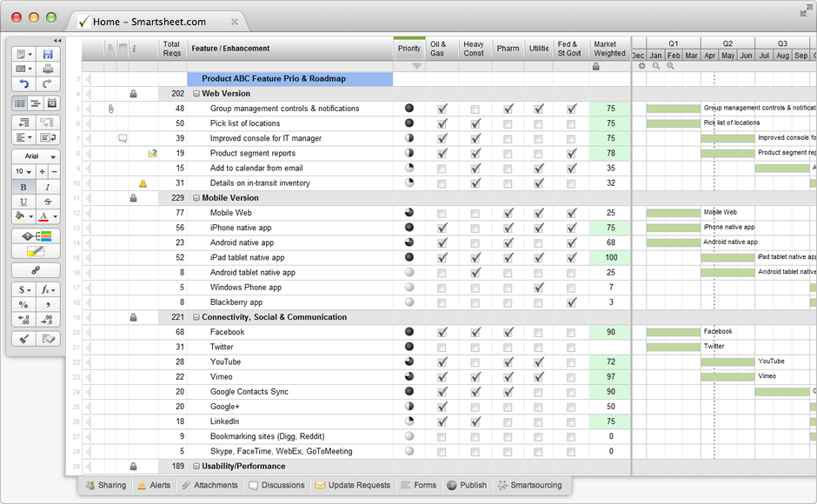
Task: Collapse the Mobile Version section
Action: pyautogui.click(x=196, y=198)
